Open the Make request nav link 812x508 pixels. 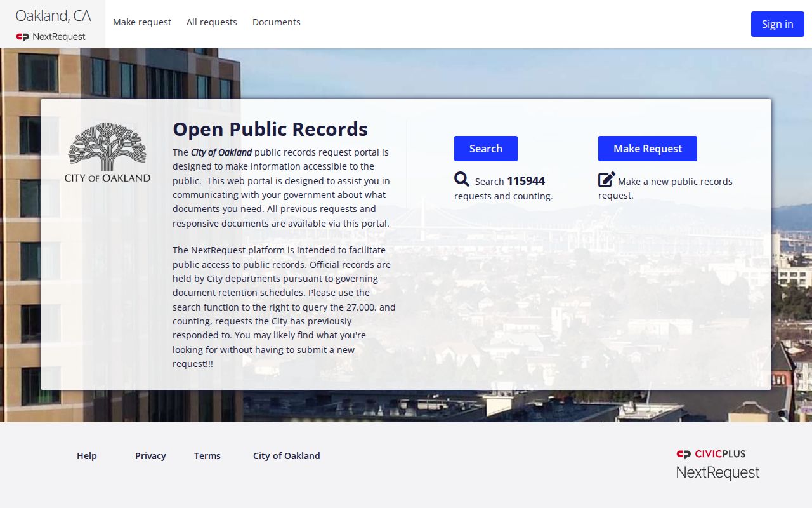coord(142,22)
